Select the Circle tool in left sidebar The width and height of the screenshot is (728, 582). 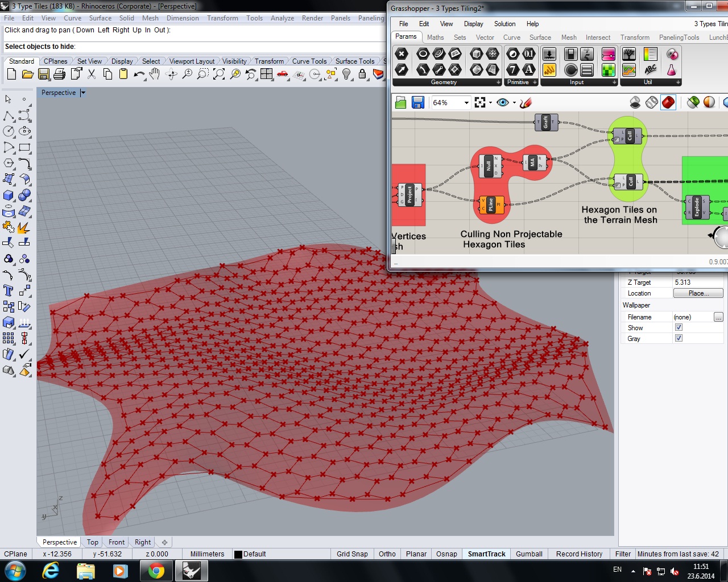click(9, 131)
